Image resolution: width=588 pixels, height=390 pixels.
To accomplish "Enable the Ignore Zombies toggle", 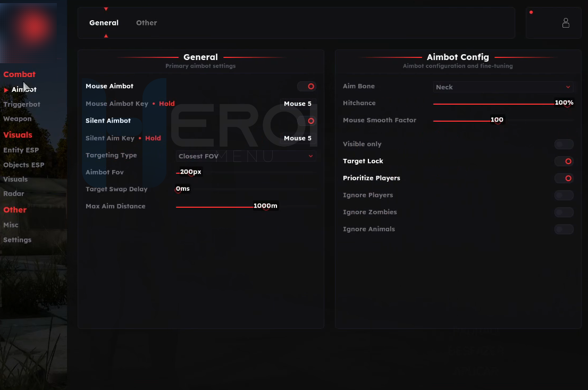I will [x=564, y=212].
